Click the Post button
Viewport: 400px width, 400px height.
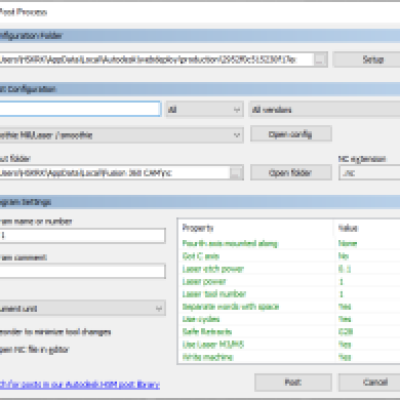pyautogui.click(x=293, y=382)
